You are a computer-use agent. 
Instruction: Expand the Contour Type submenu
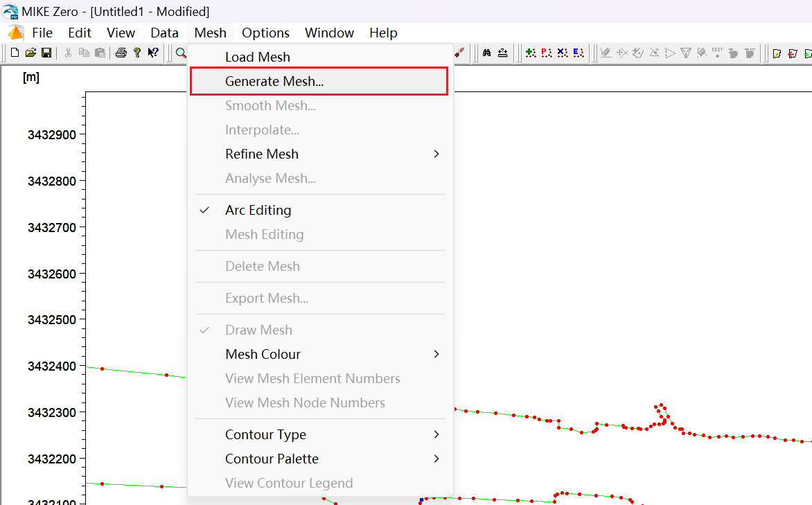pyautogui.click(x=320, y=434)
